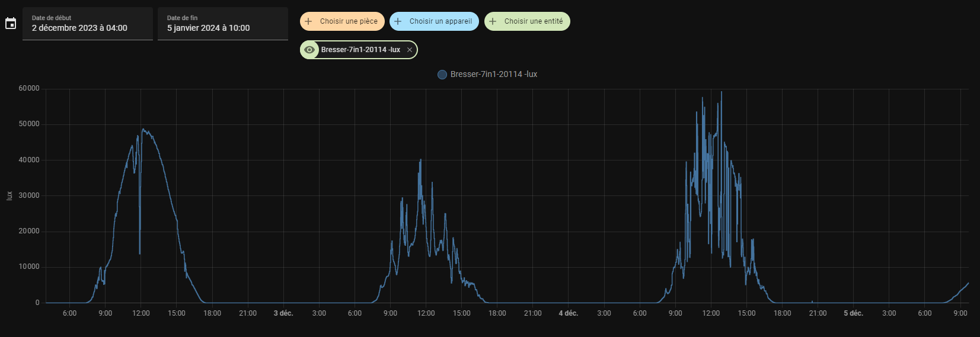The image size is (980, 337).
Task: Click Choisir une pièce button
Action: (342, 21)
